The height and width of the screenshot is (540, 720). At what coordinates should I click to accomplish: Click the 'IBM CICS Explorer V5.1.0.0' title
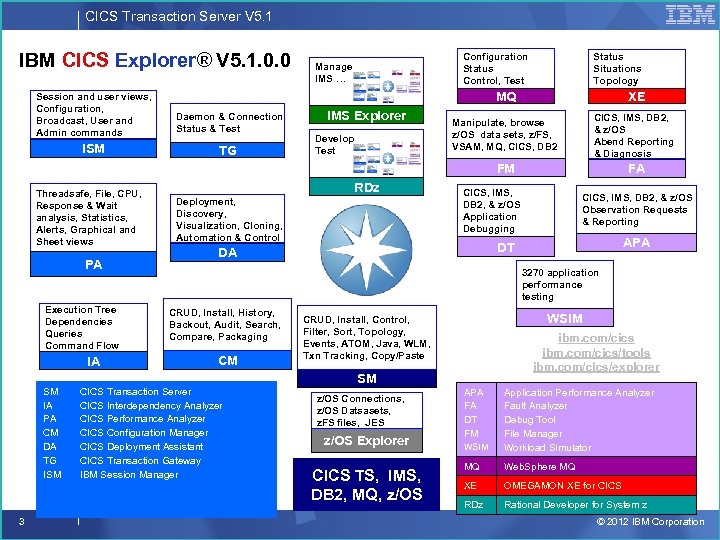coord(155,60)
